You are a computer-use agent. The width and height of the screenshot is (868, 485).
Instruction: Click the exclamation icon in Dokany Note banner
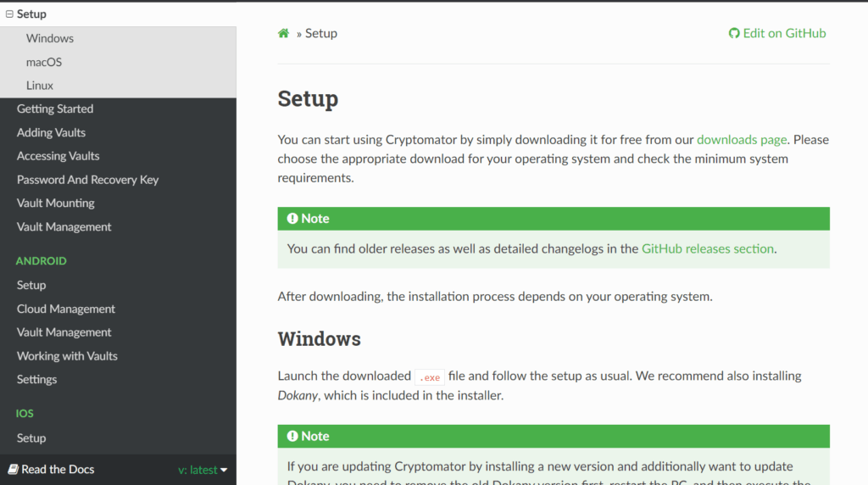click(x=292, y=437)
